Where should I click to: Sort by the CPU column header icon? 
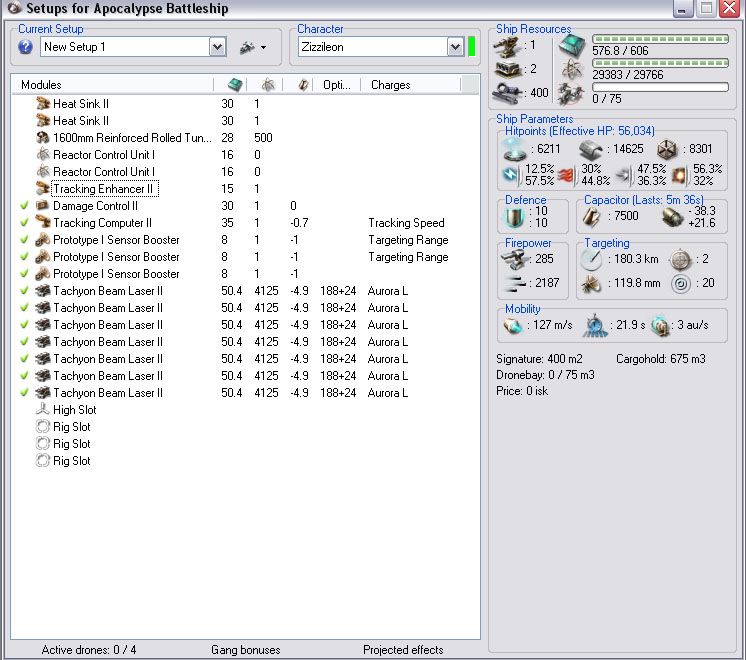point(235,85)
